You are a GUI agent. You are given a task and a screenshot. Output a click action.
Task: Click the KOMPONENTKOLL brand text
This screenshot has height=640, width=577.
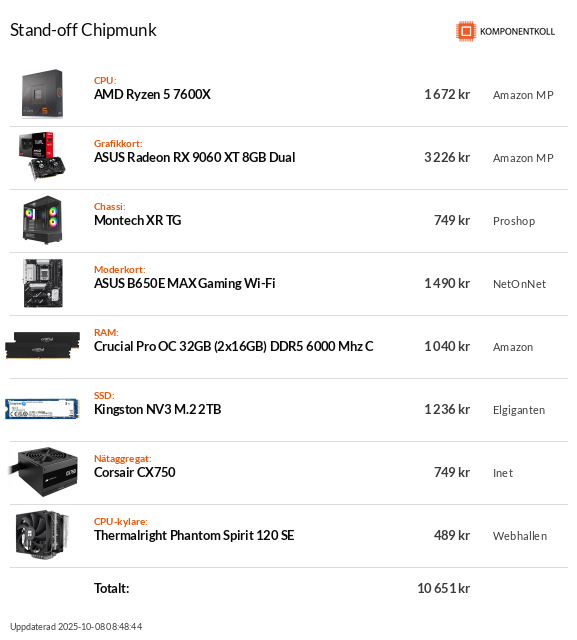coord(517,31)
